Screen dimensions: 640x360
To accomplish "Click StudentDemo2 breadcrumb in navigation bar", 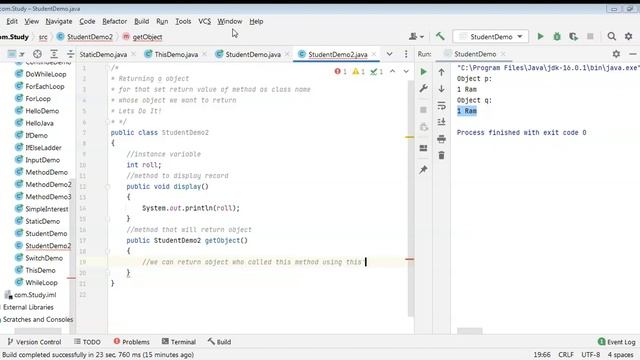I will point(85,37).
